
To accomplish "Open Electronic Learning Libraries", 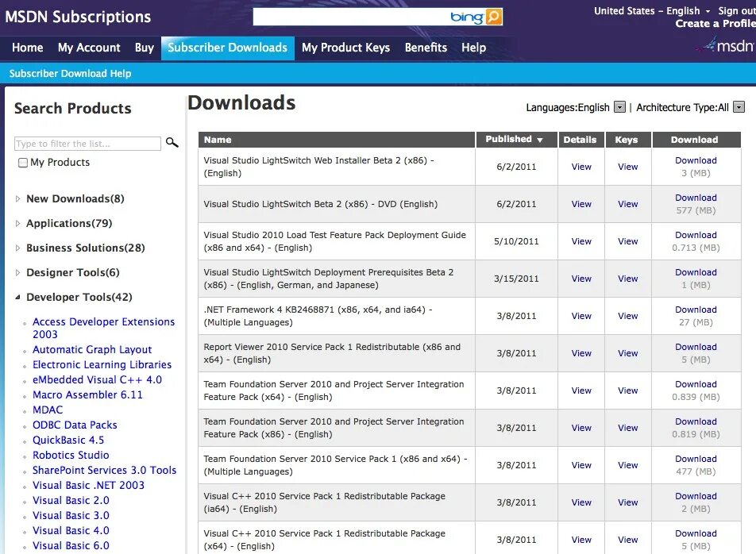I will (x=102, y=364).
